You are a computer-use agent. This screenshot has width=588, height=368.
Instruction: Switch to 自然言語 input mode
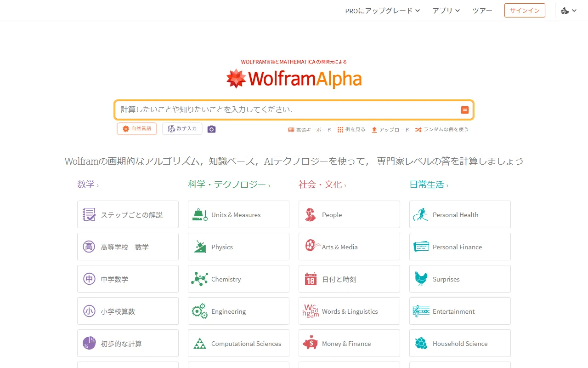136,129
